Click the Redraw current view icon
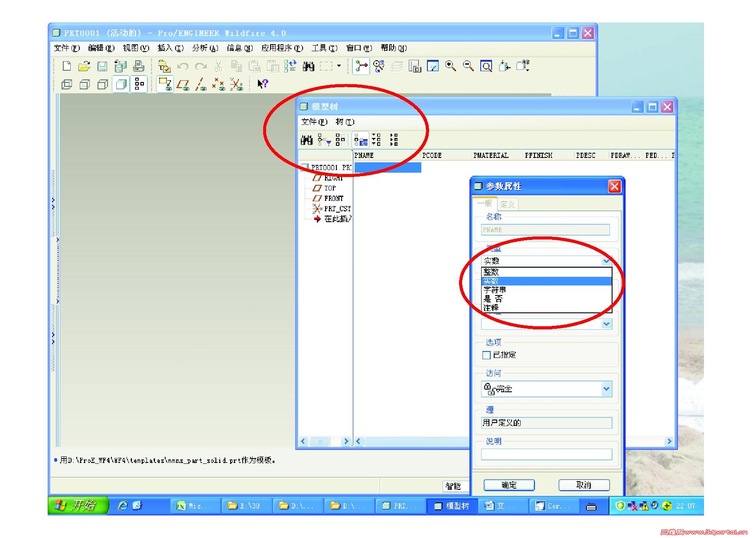Viewport: 756px width, 538px height. pyautogui.click(x=433, y=66)
